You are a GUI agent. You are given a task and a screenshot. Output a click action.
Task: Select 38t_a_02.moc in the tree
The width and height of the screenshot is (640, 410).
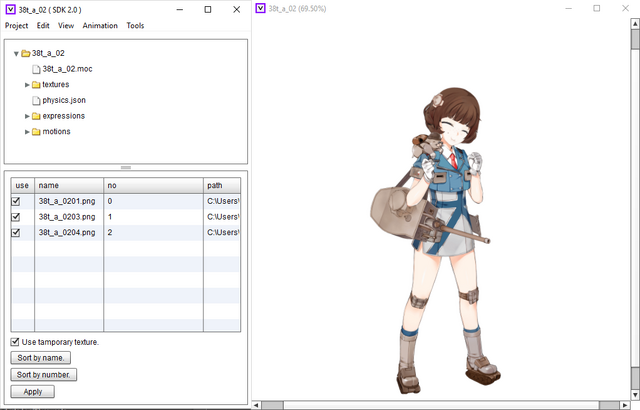coord(67,69)
